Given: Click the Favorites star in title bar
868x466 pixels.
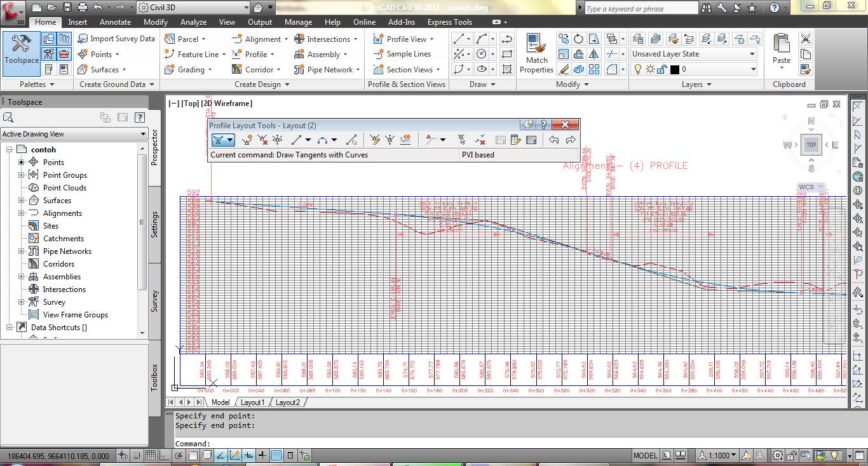Looking at the screenshot, I should (752, 8).
